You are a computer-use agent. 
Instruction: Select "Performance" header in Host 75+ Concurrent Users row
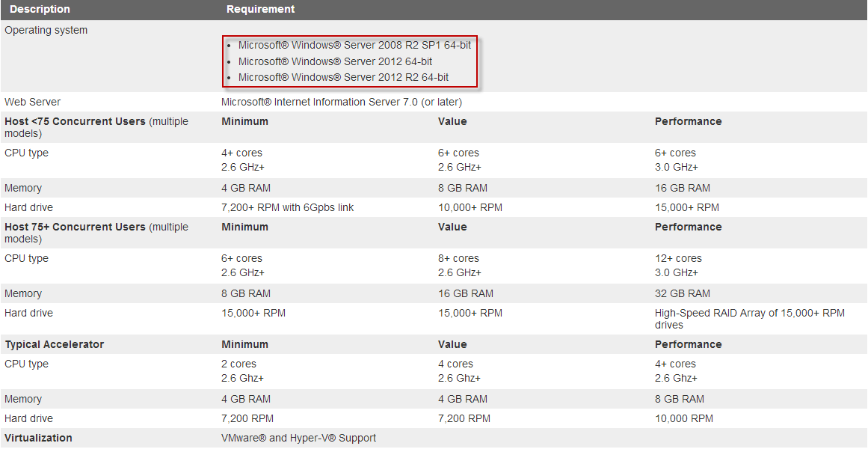[688, 227]
